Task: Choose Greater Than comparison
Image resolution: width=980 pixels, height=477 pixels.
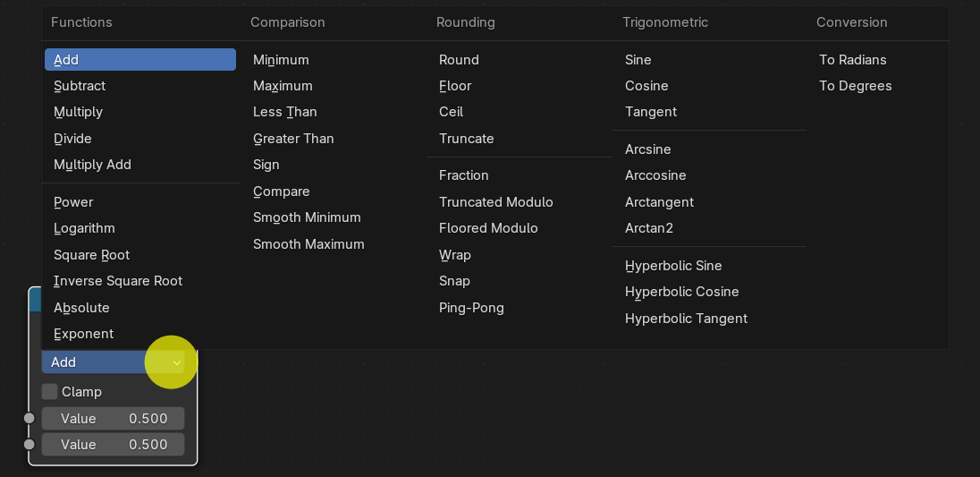Action: click(293, 139)
